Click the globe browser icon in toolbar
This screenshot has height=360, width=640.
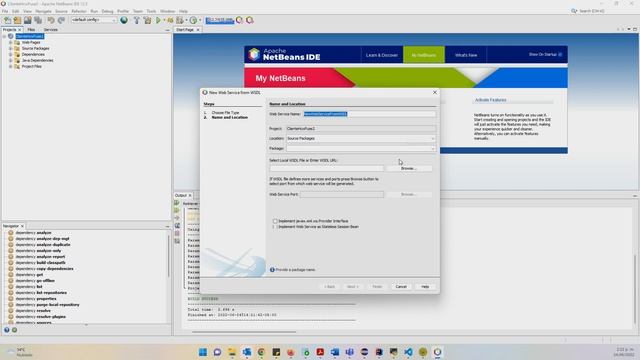124,20
